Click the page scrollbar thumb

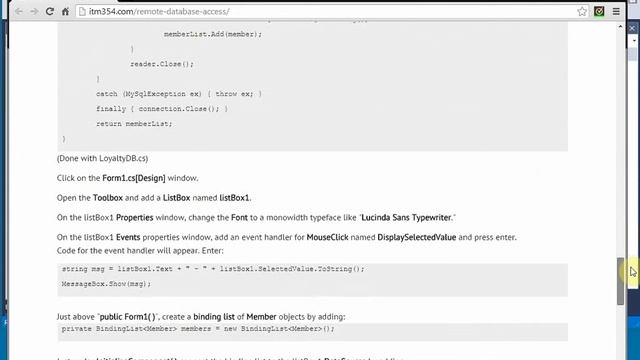(x=620, y=281)
